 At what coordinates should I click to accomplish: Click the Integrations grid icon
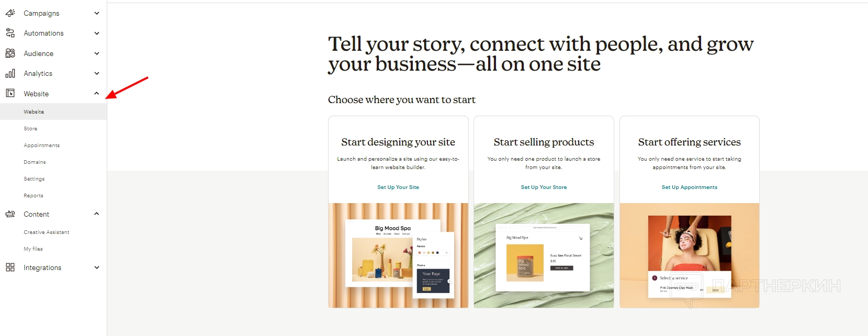pyautogui.click(x=10, y=267)
